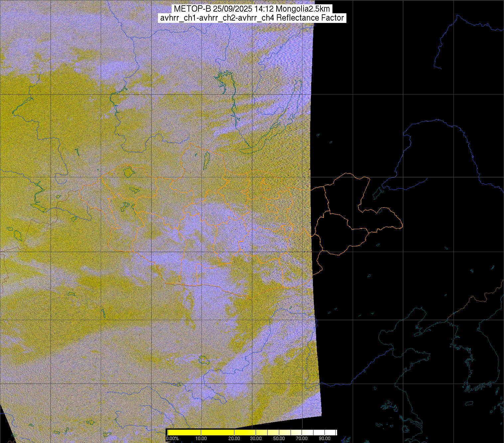Image resolution: width=504 pixels, height=443 pixels.
Task: Click the avhrr channel Reflectance Factor subtitle
Action: click(x=252, y=18)
